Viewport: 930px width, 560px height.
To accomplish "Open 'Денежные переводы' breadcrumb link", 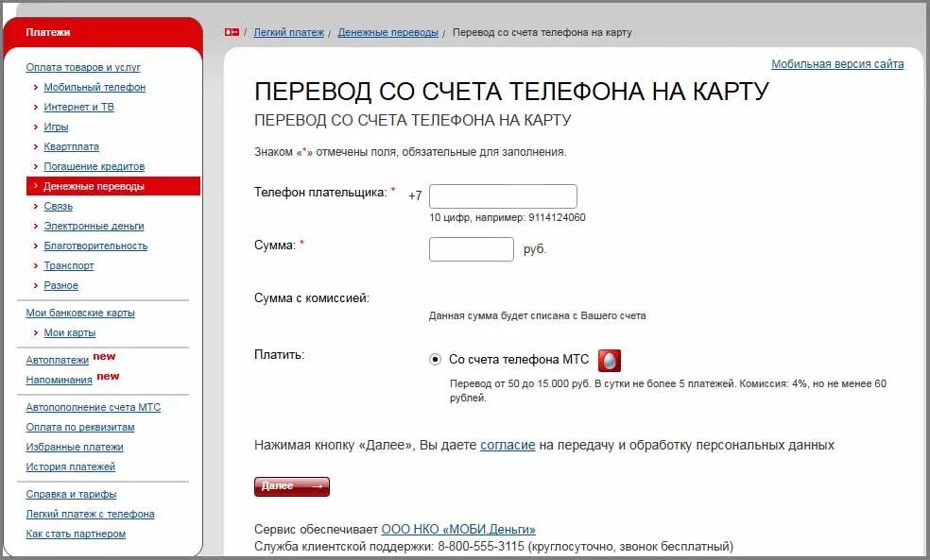I will 387,33.
